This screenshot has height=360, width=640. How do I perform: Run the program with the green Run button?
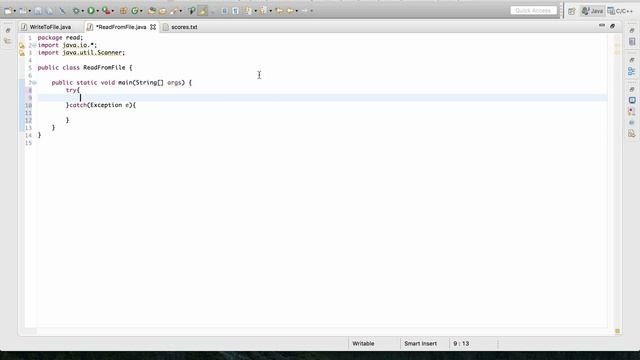coord(91,11)
